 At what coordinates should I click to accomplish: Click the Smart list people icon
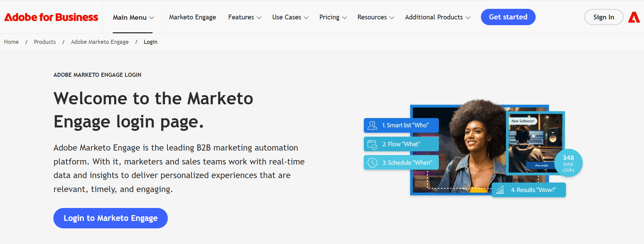(x=372, y=125)
